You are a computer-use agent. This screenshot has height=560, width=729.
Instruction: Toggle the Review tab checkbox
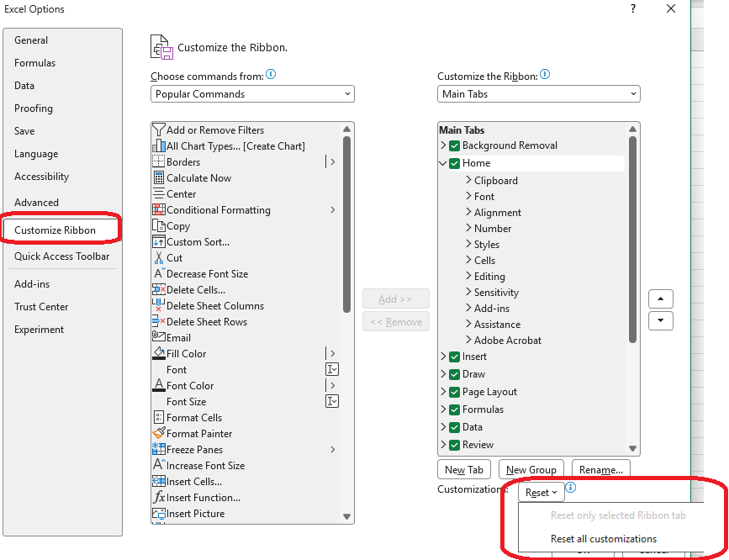pos(454,445)
